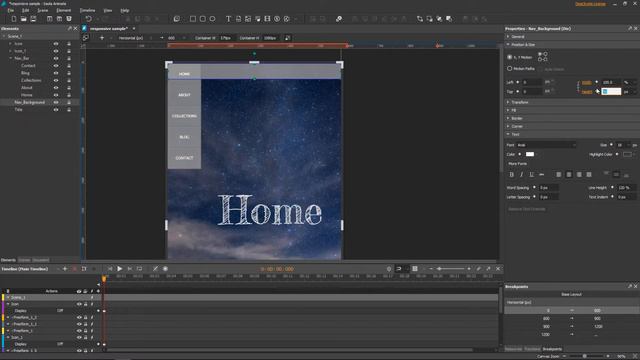Image resolution: width=640 pixels, height=360 pixels.
Task: Expand the General properties section
Action: (508, 37)
